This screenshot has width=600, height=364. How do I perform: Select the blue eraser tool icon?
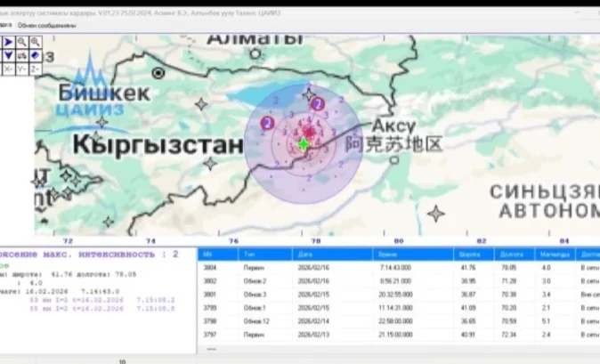point(35,54)
